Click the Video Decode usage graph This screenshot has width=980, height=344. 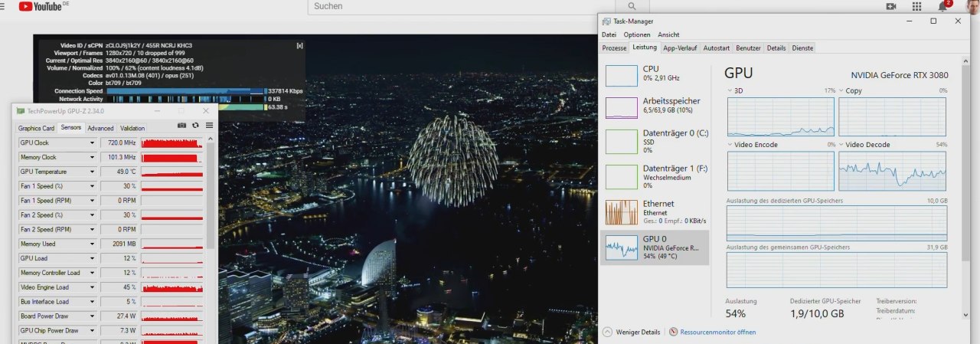893,170
